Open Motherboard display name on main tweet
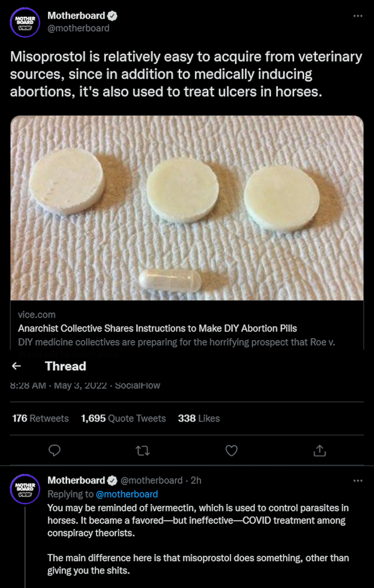This screenshot has width=374, height=588. 76,16
